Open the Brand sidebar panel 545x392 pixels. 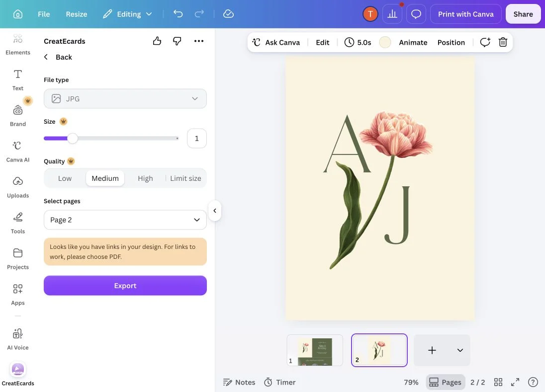[18, 116]
